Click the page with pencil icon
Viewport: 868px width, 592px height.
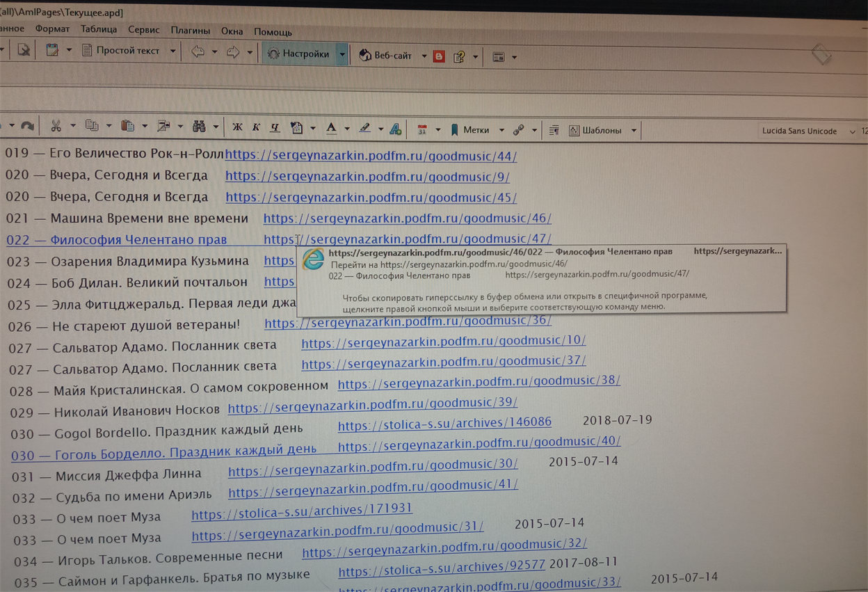click(x=24, y=50)
